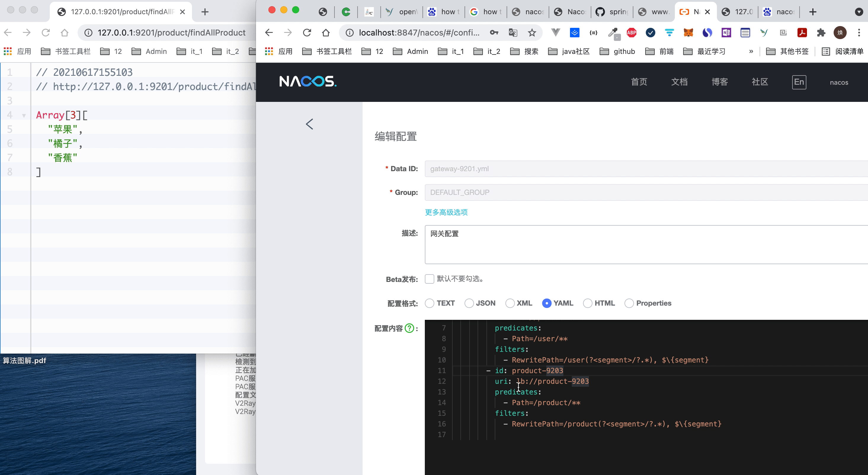Open the github bookmark folder
Screen dimensions: 868x475
click(617, 51)
